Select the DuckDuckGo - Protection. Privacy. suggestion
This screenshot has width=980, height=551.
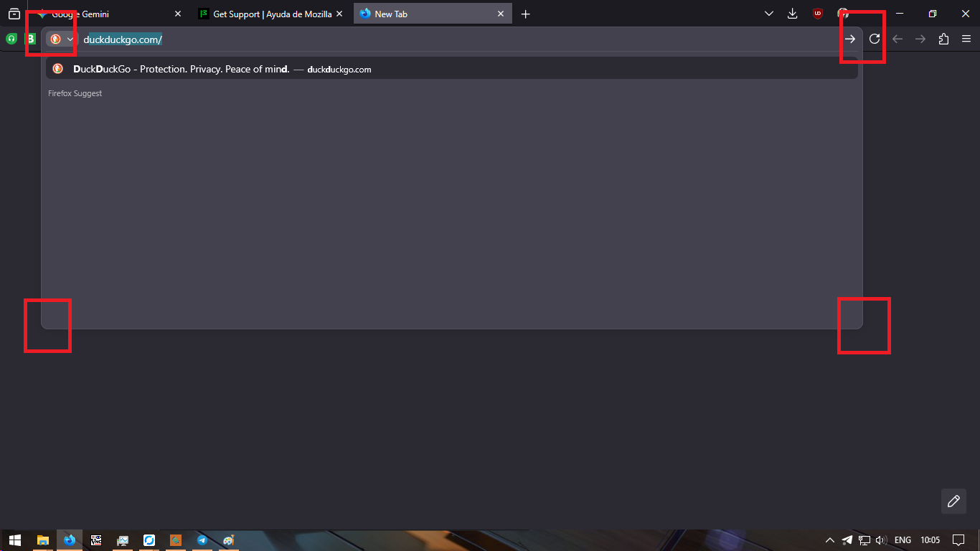click(452, 69)
